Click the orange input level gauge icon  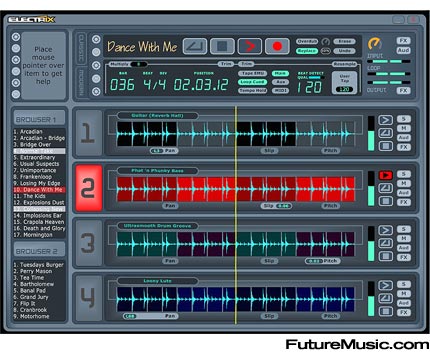pyautogui.click(x=375, y=44)
